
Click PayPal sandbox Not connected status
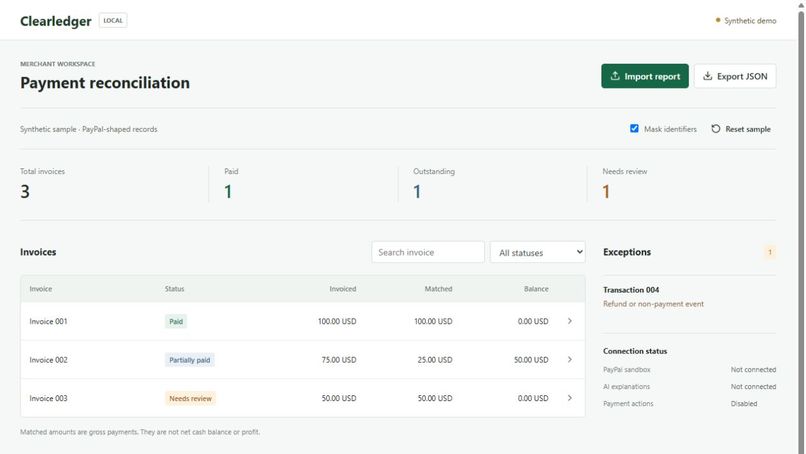(x=754, y=370)
